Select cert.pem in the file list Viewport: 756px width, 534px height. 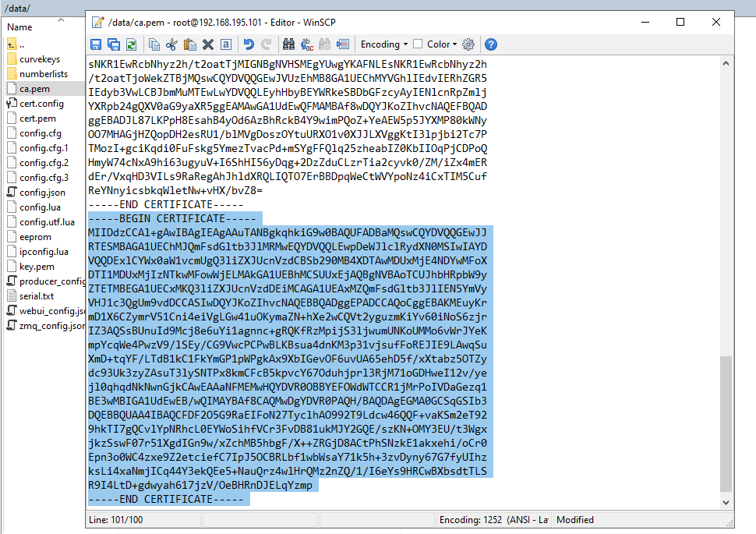[x=37, y=118]
